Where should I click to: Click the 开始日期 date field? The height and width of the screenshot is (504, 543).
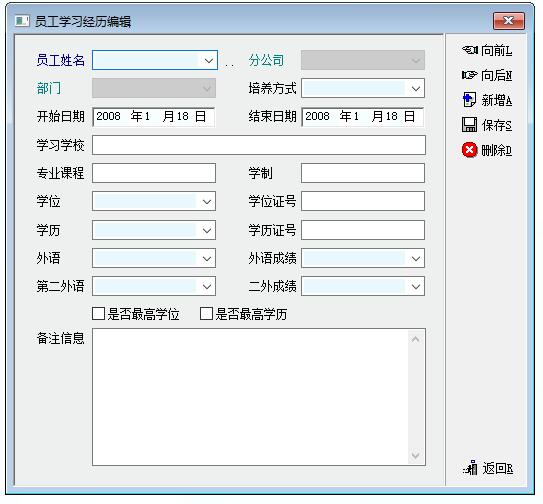[154, 116]
